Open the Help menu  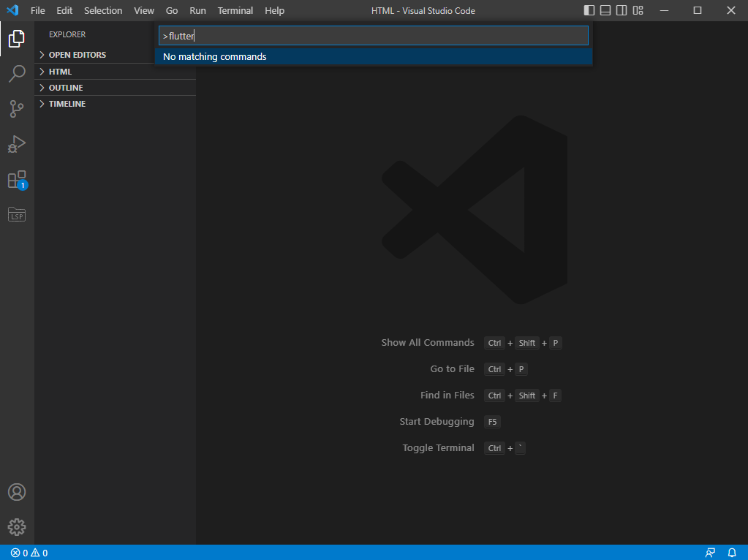pyautogui.click(x=274, y=10)
